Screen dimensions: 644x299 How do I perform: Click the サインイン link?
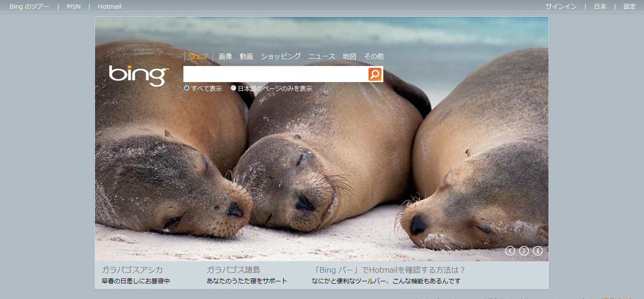(561, 7)
